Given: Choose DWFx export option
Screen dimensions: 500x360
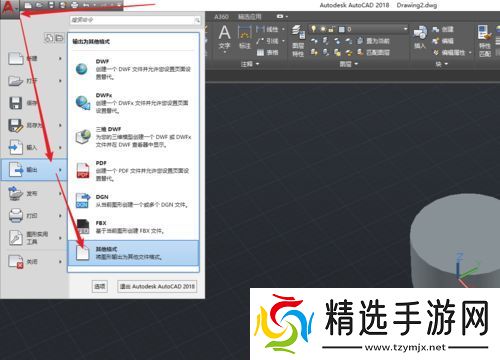Looking at the screenshot, I should point(133,103).
